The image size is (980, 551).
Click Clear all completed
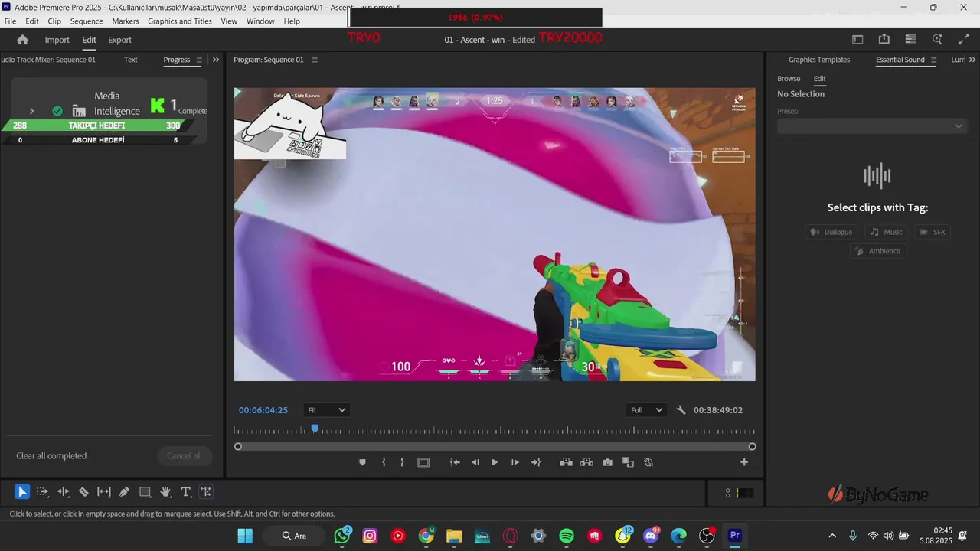(51, 455)
